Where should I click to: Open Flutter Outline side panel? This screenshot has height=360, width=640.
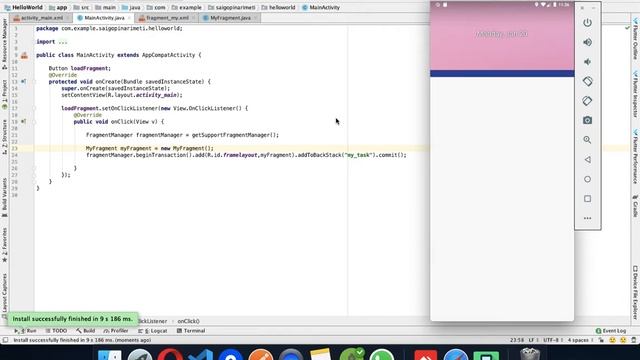[x=636, y=39]
